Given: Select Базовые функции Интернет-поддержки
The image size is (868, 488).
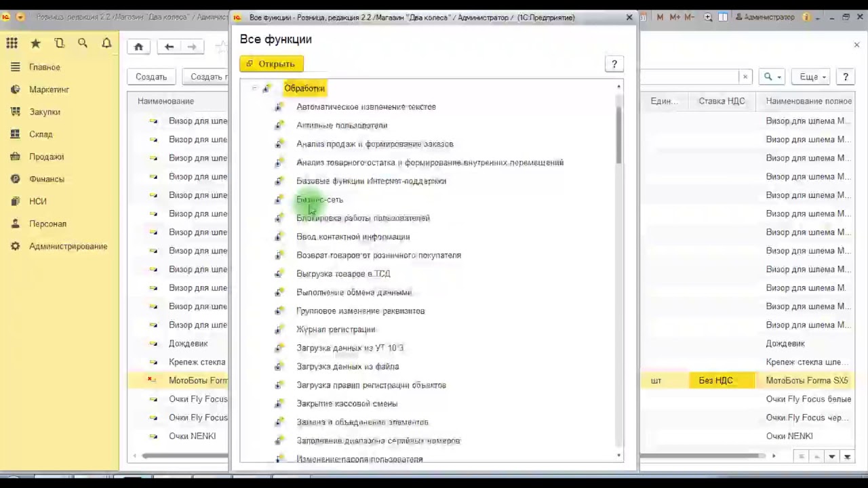Looking at the screenshot, I should 371,181.
